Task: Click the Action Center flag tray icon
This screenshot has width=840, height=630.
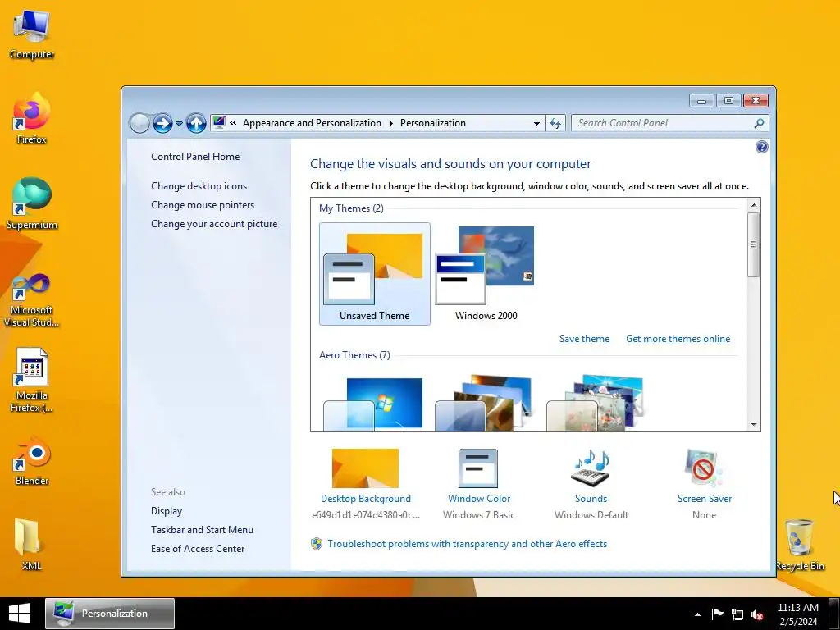Action: tap(717, 614)
